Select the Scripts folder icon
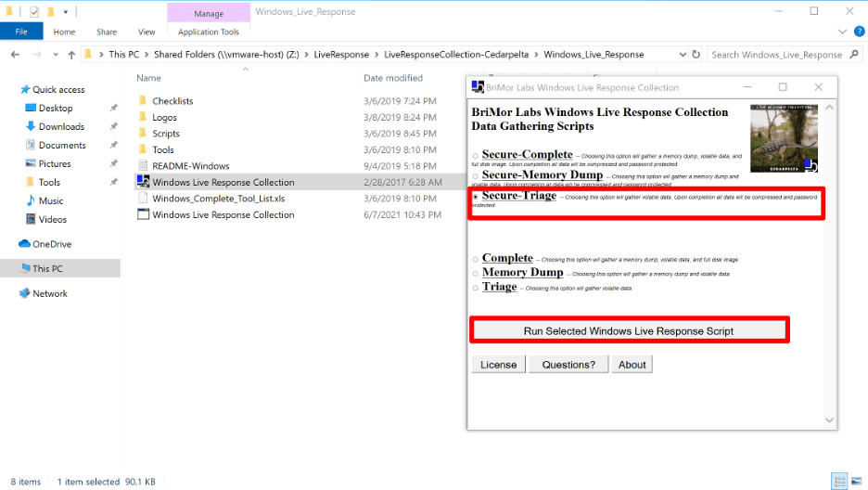 [x=143, y=134]
